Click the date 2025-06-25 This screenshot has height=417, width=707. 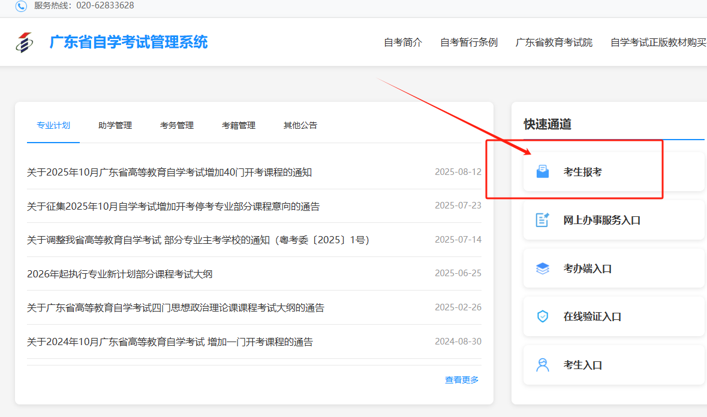[x=458, y=273]
